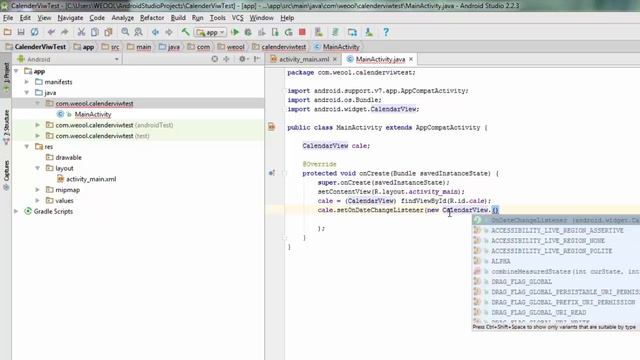The width and height of the screenshot is (640, 360).
Task: Expand the com.weool.calenderviwtest (test) package
Action: 38,136
